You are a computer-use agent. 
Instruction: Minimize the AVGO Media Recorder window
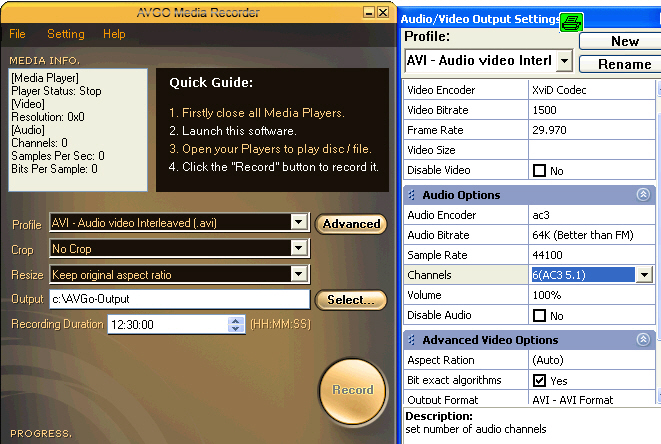point(369,12)
